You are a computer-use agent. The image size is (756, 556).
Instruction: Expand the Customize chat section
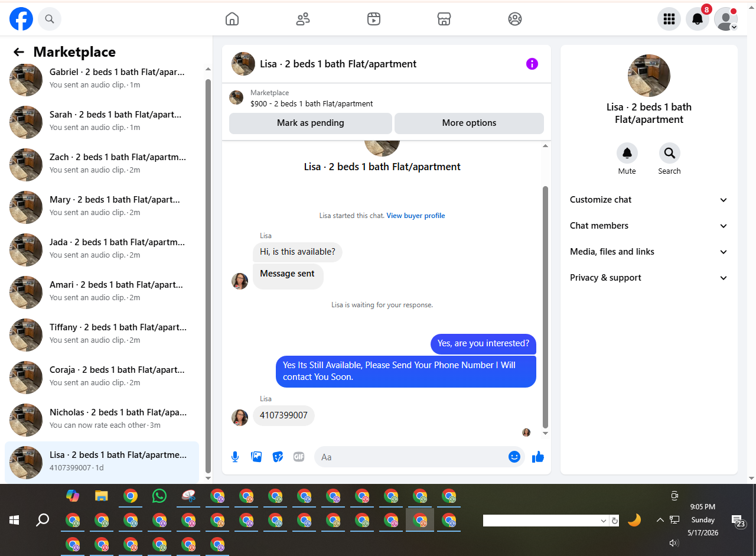pyautogui.click(x=649, y=200)
